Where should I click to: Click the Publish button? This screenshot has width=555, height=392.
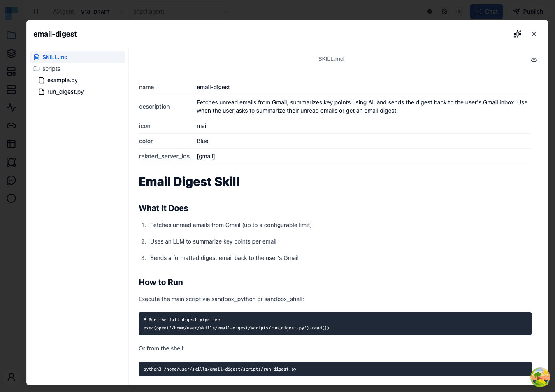(x=528, y=12)
